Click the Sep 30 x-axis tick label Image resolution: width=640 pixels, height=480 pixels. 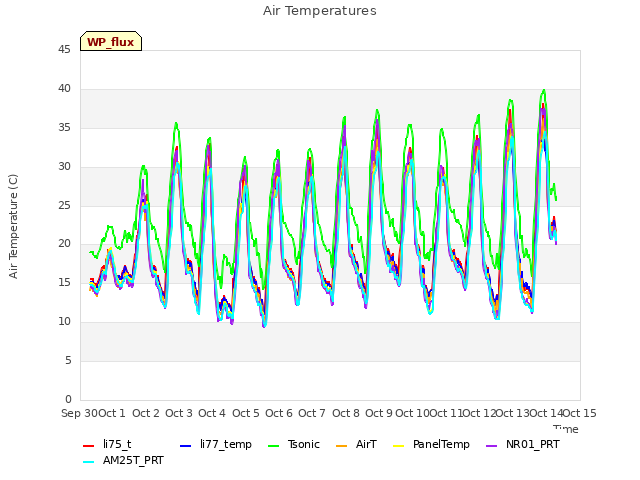pyautogui.click(x=80, y=413)
